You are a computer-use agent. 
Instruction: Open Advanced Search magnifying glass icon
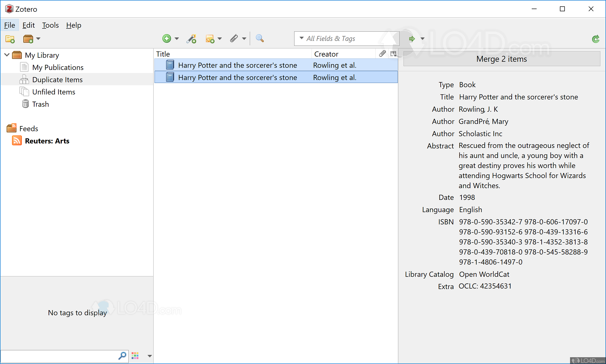tap(260, 38)
